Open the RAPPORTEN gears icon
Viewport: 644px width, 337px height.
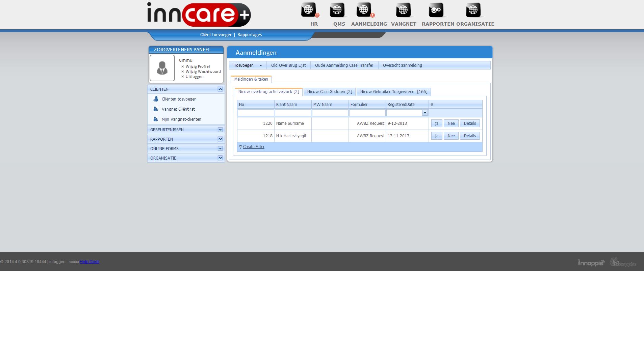(436, 10)
